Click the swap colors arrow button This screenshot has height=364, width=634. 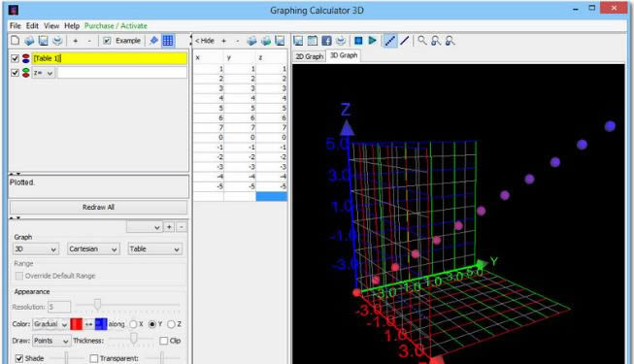click(x=89, y=324)
